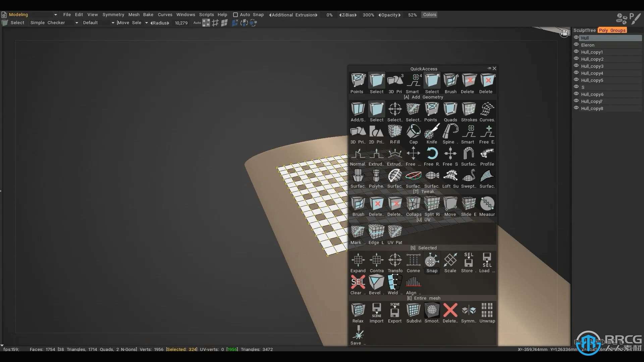Click the Import scene icon

point(376,313)
